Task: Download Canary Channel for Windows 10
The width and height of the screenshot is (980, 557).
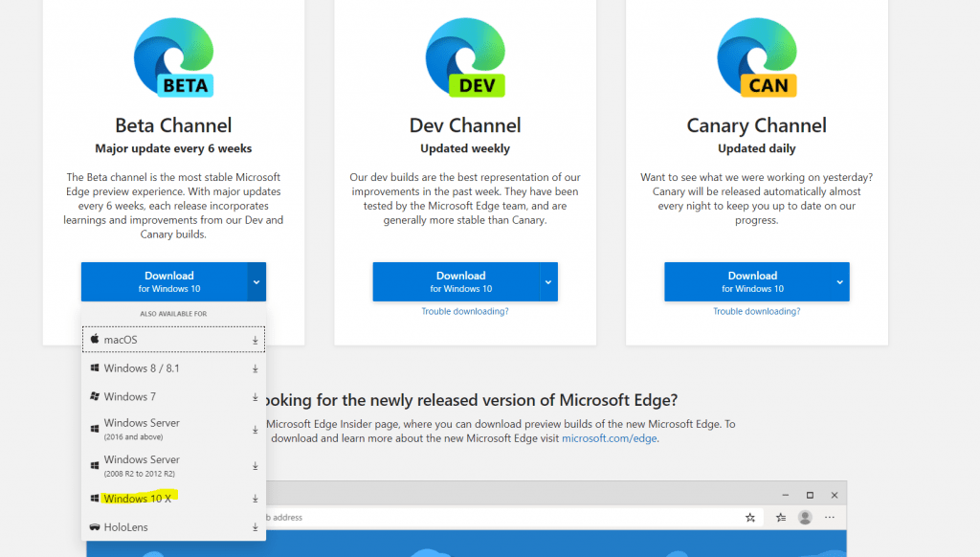Action: [x=746, y=282]
